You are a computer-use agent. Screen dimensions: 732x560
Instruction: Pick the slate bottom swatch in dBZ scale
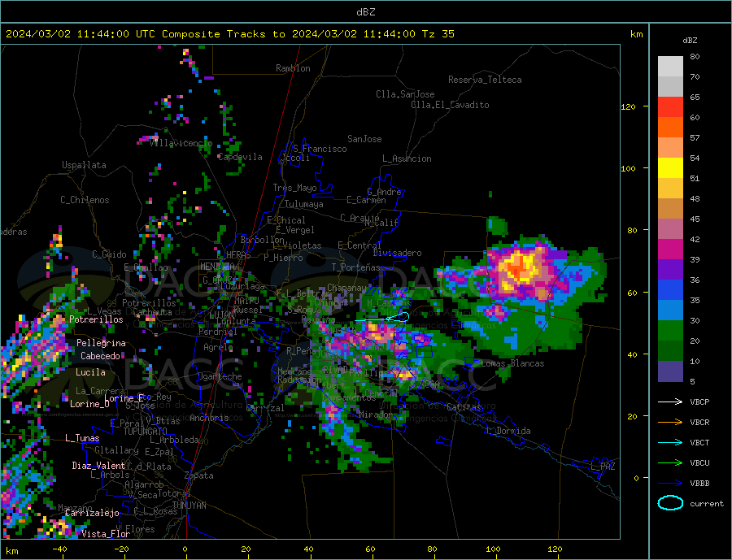click(x=670, y=371)
